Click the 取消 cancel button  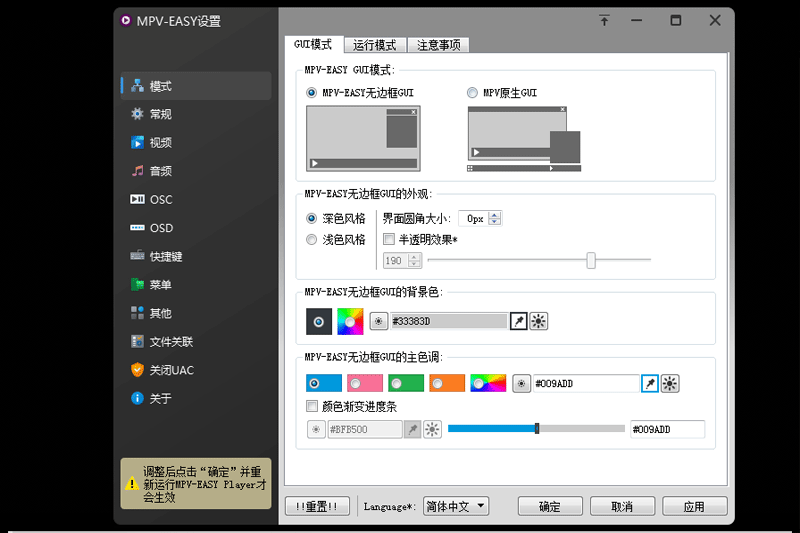click(622, 506)
